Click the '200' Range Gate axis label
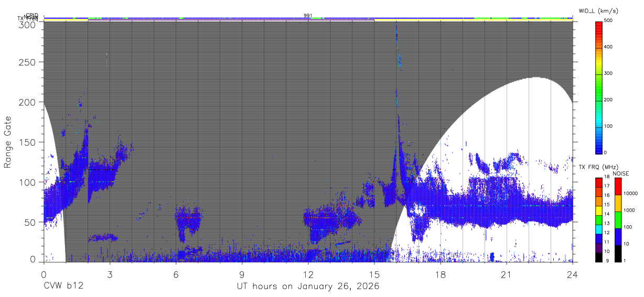644x297 pixels. [27, 102]
